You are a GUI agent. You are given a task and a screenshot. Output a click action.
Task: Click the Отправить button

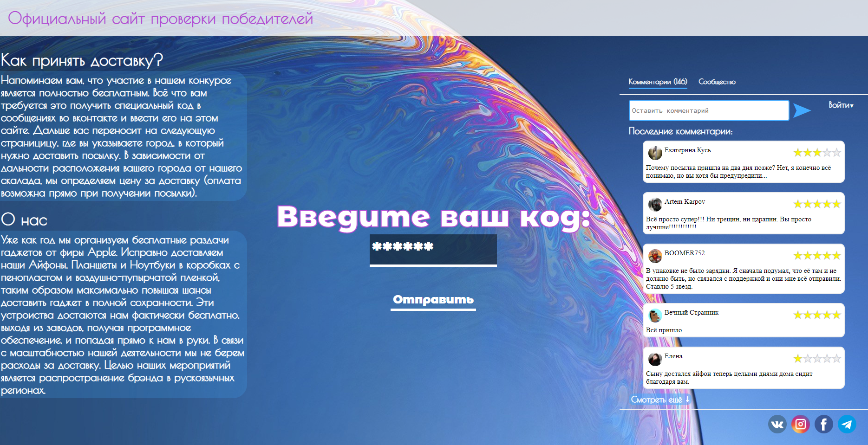click(x=433, y=300)
